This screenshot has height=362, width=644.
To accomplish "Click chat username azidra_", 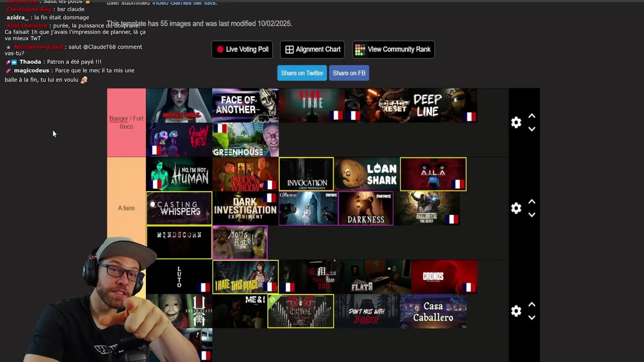I will (x=18, y=18).
